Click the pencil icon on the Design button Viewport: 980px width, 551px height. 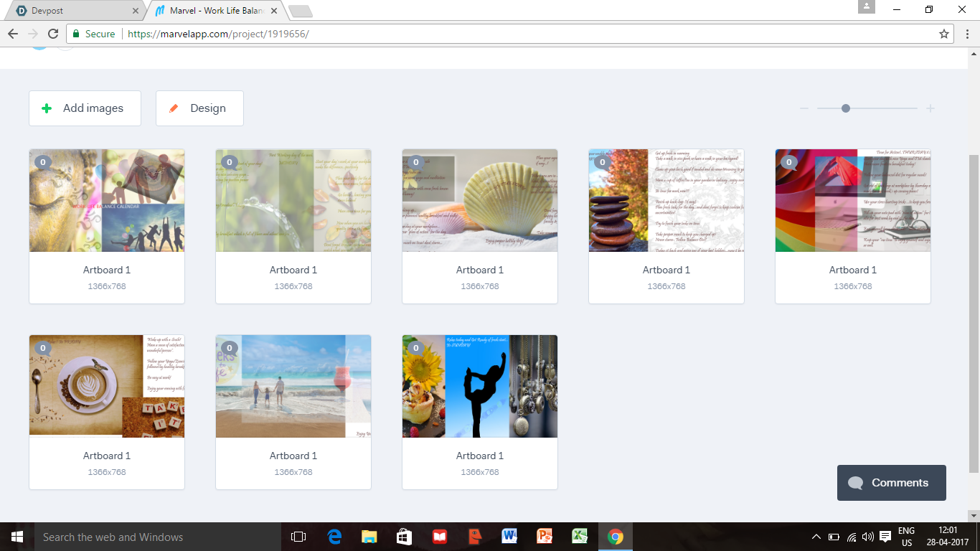pos(174,108)
